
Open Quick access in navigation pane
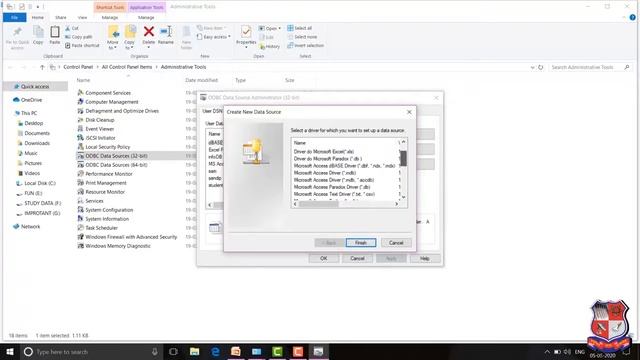(x=35, y=87)
